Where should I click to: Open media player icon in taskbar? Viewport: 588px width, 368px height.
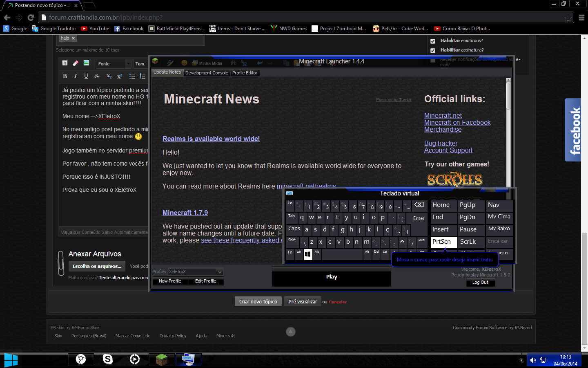(x=135, y=359)
